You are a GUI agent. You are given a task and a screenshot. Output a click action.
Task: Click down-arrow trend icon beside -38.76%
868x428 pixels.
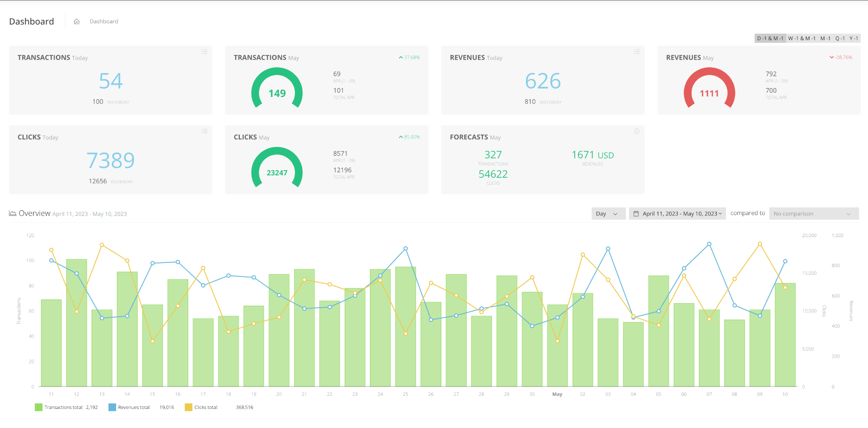[x=832, y=58]
